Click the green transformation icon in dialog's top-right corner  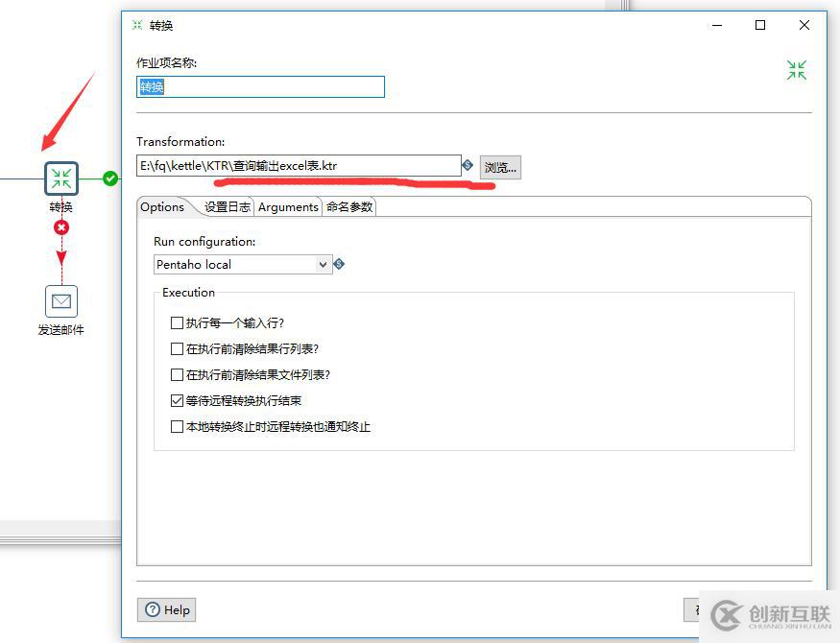point(796,69)
